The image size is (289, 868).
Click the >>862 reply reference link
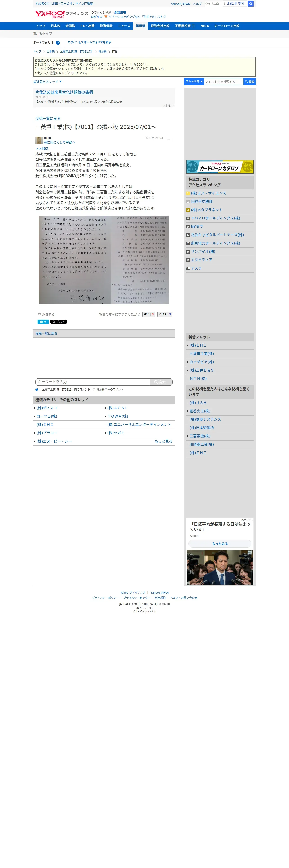(42, 148)
